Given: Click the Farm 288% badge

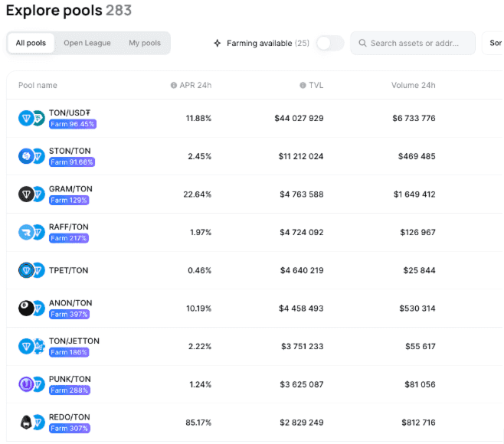Looking at the screenshot, I should tap(70, 390).
